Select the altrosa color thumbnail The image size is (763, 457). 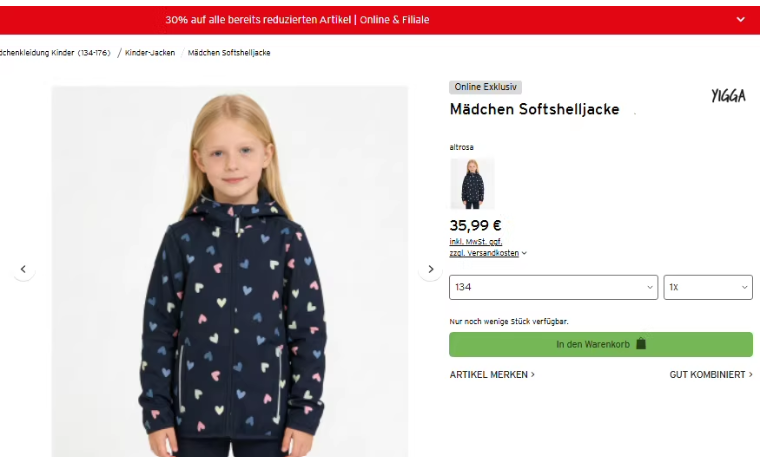[x=472, y=183]
